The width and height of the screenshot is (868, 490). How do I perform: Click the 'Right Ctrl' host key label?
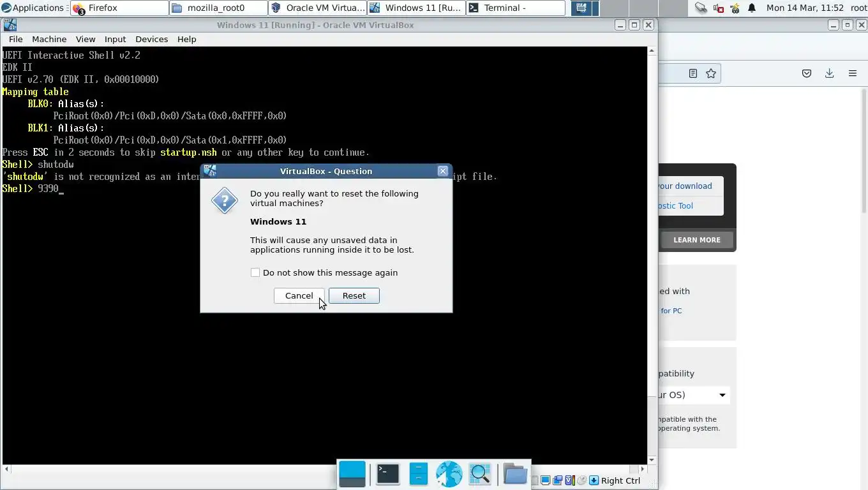pos(620,480)
